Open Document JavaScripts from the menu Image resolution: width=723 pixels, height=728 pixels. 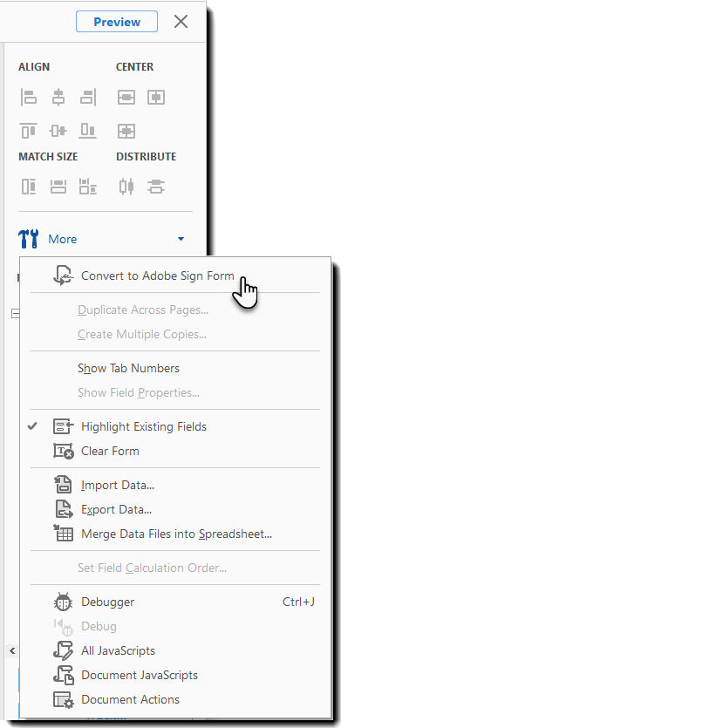click(137, 675)
